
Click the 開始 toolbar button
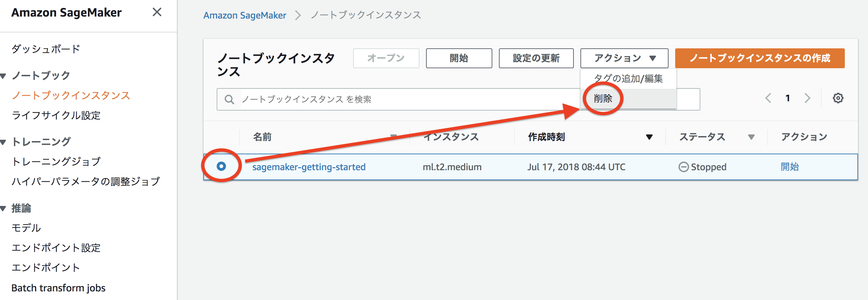pos(459,58)
